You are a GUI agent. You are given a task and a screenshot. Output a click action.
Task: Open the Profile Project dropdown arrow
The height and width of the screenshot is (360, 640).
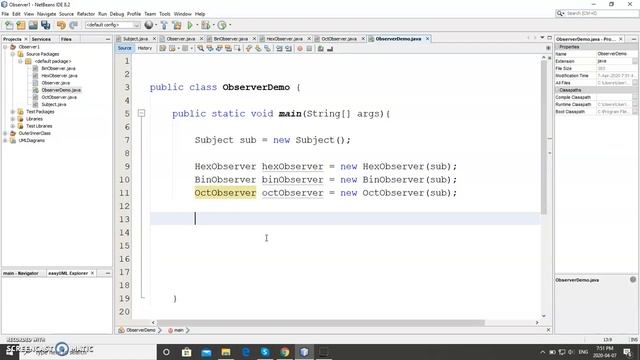[230, 25]
